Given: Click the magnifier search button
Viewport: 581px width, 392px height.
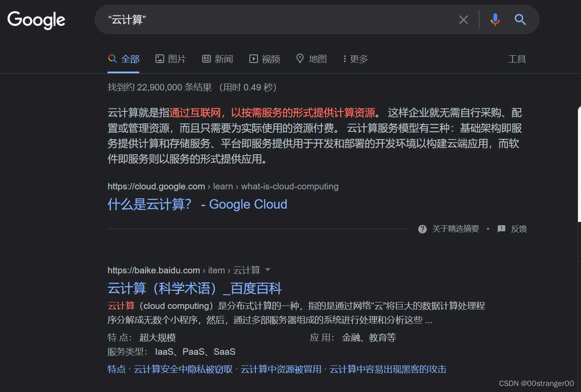Looking at the screenshot, I should coord(520,19).
